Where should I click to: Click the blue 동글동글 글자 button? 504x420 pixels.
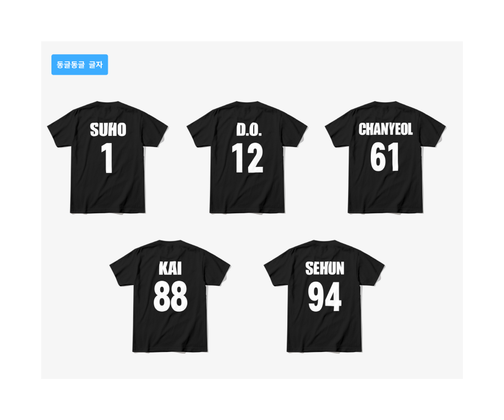pos(80,65)
